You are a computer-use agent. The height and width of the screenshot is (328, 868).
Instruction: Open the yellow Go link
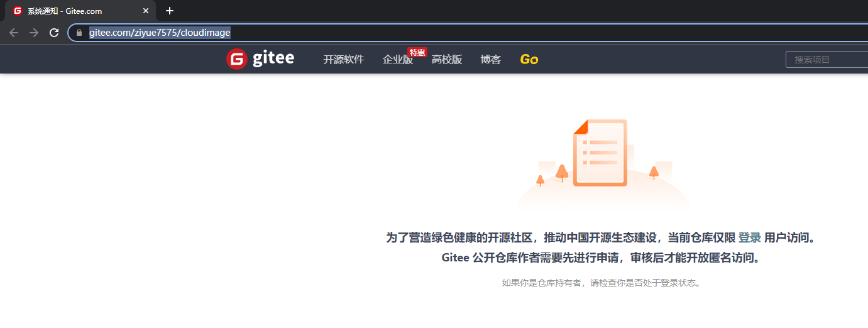529,60
